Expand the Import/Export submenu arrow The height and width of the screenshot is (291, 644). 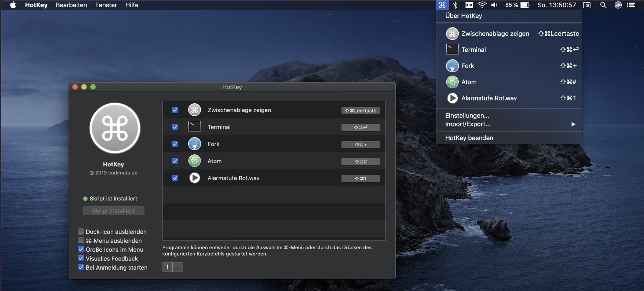click(x=573, y=124)
